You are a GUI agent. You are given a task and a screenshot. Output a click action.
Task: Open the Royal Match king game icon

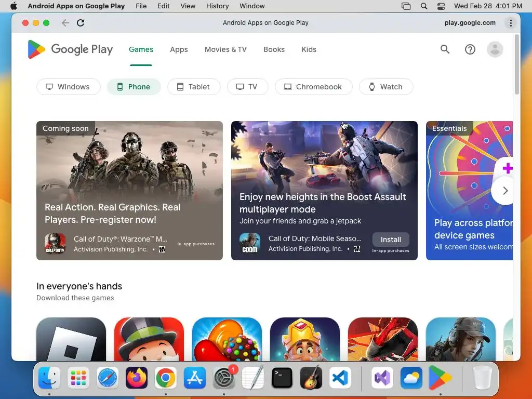(x=304, y=339)
